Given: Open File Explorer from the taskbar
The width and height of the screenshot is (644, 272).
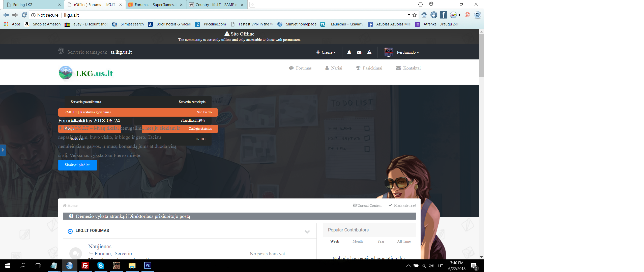Looking at the screenshot, I should [x=132, y=266].
